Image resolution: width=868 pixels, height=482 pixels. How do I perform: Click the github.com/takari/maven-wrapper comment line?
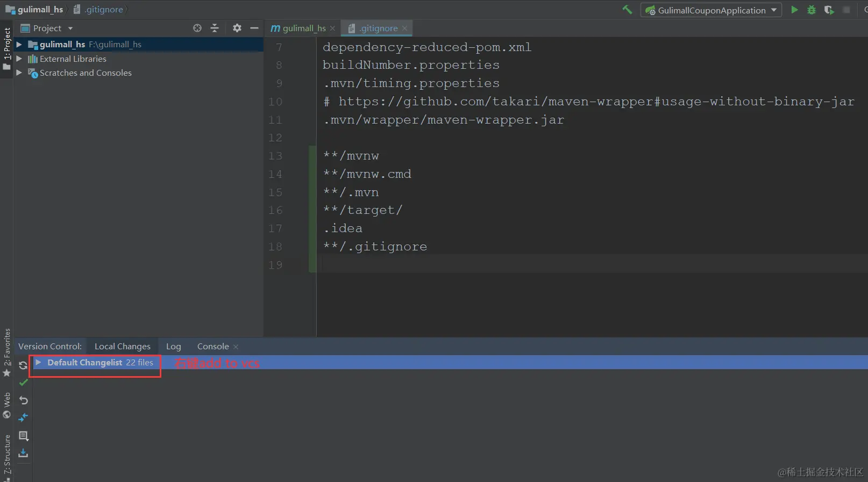588,102
